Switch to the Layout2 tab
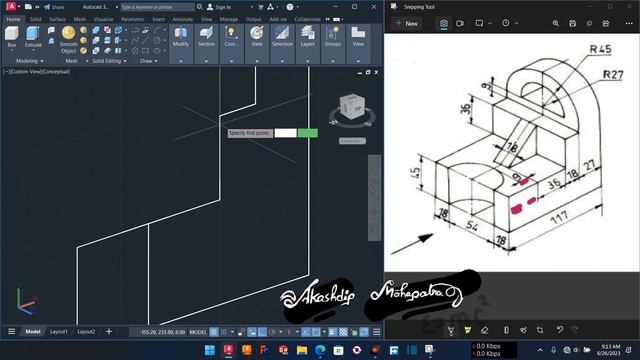The width and height of the screenshot is (640, 360). [x=86, y=332]
